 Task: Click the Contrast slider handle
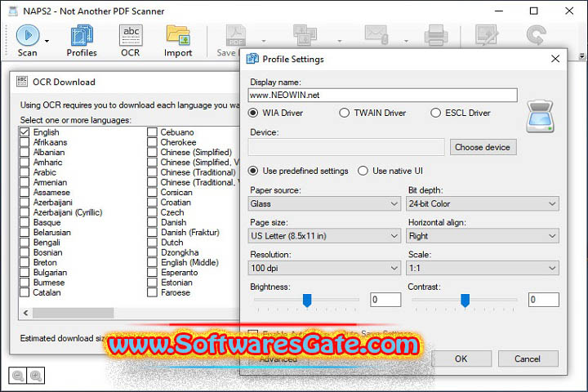pyautogui.click(x=465, y=301)
